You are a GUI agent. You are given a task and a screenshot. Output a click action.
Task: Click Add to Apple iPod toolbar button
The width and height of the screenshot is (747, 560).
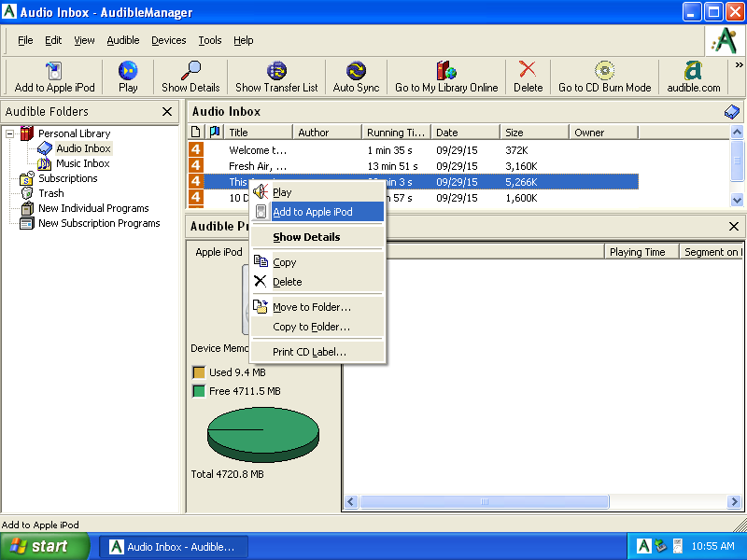click(55, 77)
